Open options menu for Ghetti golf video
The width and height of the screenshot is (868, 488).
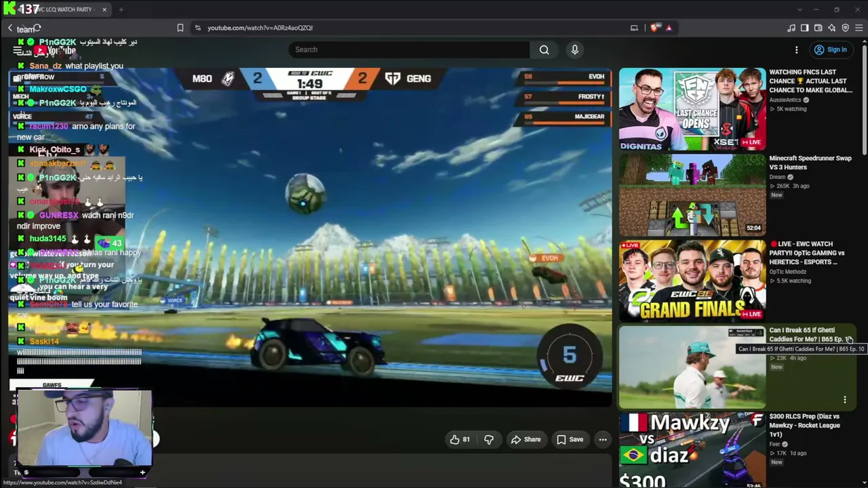click(845, 400)
